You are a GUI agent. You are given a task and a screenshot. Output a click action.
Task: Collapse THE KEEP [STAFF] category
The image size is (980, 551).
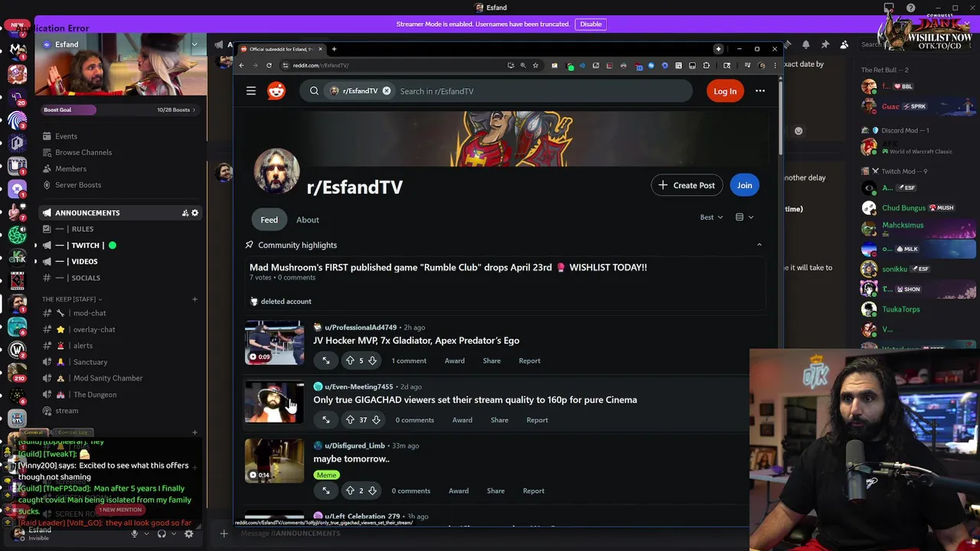tap(72, 299)
